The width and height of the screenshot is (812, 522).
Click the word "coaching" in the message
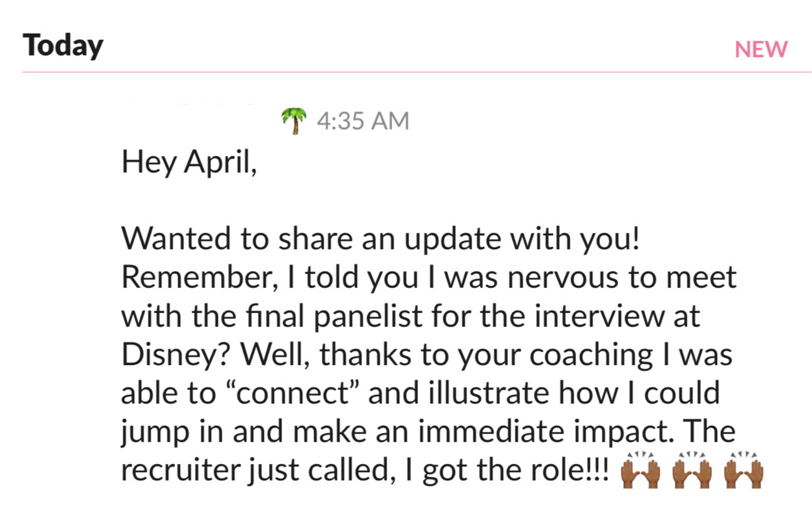[x=591, y=355]
